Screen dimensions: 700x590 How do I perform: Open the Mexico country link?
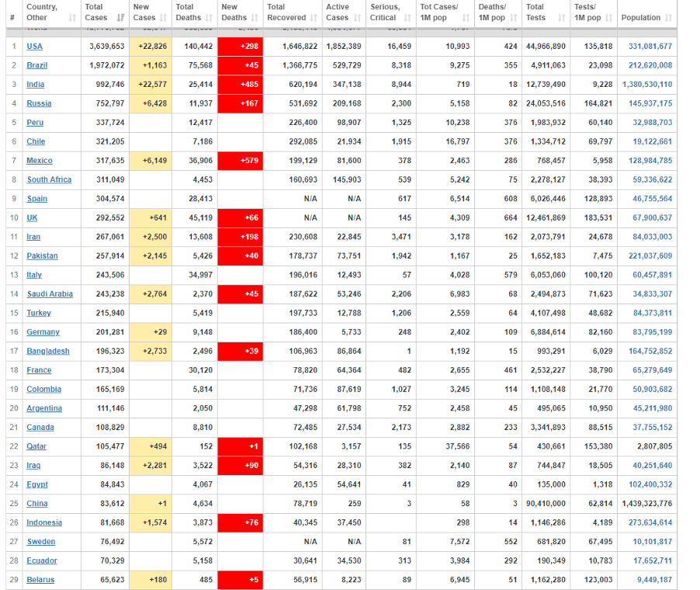click(40, 161)
